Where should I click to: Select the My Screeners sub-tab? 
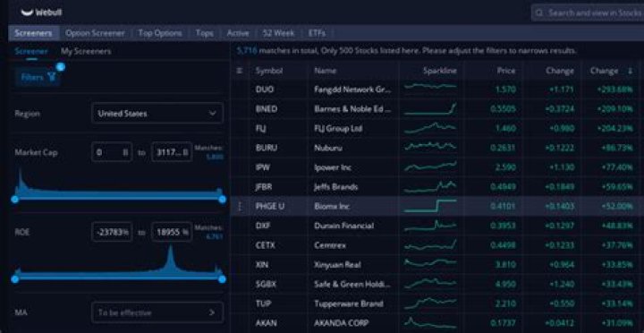(x=86, y=51)
